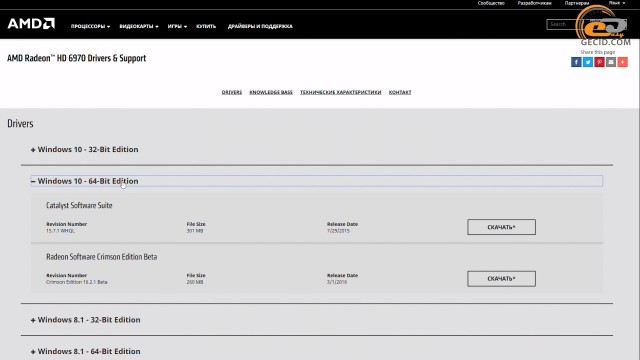Image resolution: width=640 pixels, height=360 pixels.
Task: Open Процессоры dropdown menu
Action: (90, 26)
